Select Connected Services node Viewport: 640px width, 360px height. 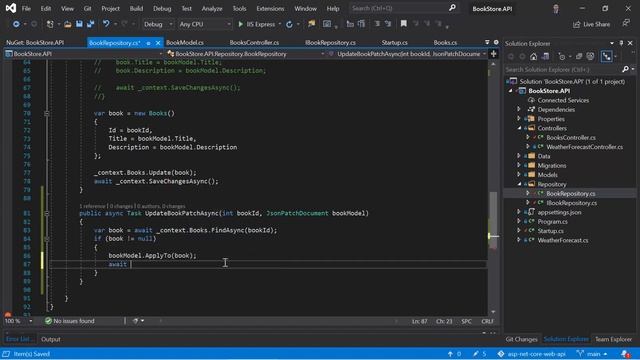point(563,100)
